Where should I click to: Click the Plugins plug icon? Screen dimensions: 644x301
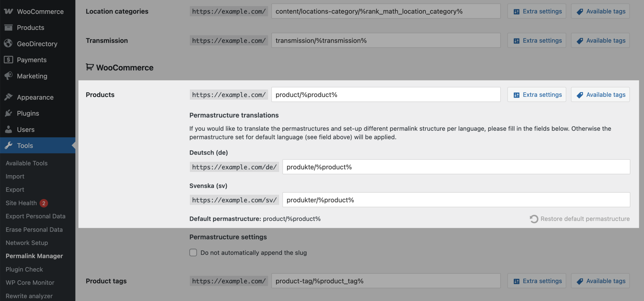[8, 113]
